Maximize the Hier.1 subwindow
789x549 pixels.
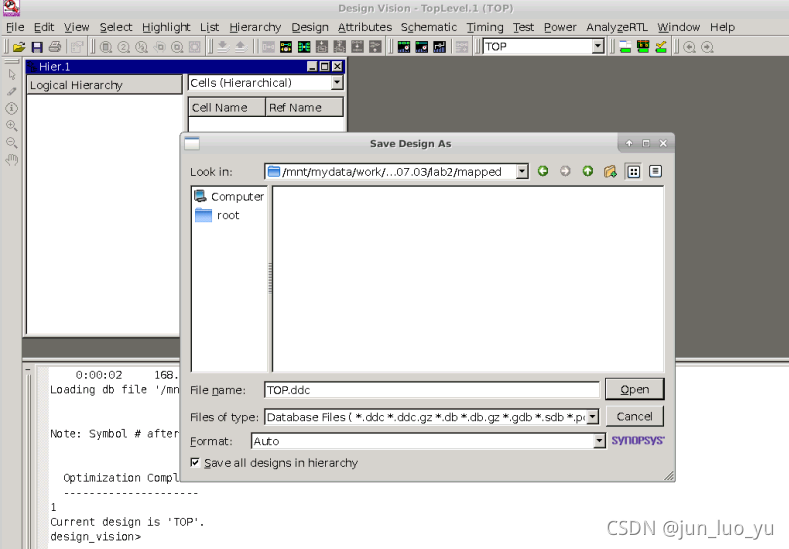point(325,66)
